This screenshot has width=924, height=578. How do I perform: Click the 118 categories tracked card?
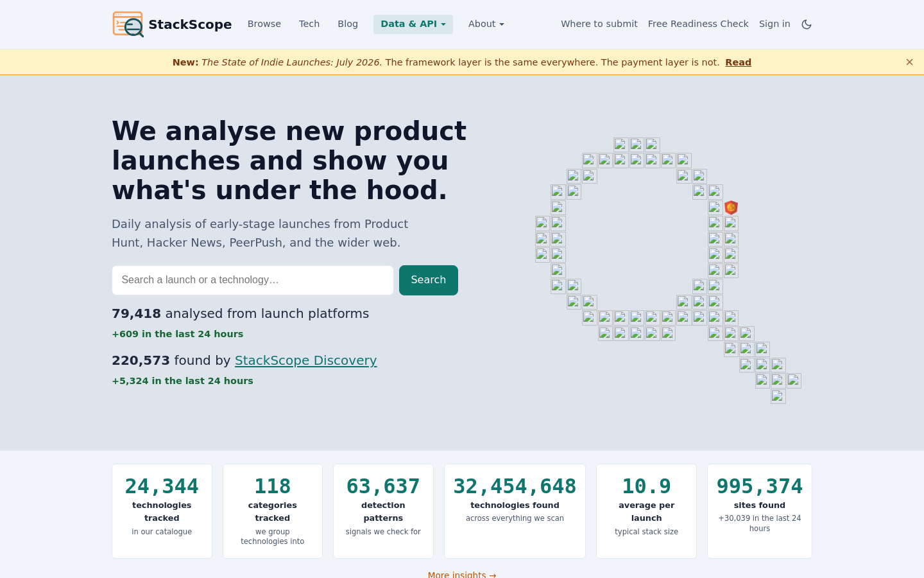click(x=273, y=511)
